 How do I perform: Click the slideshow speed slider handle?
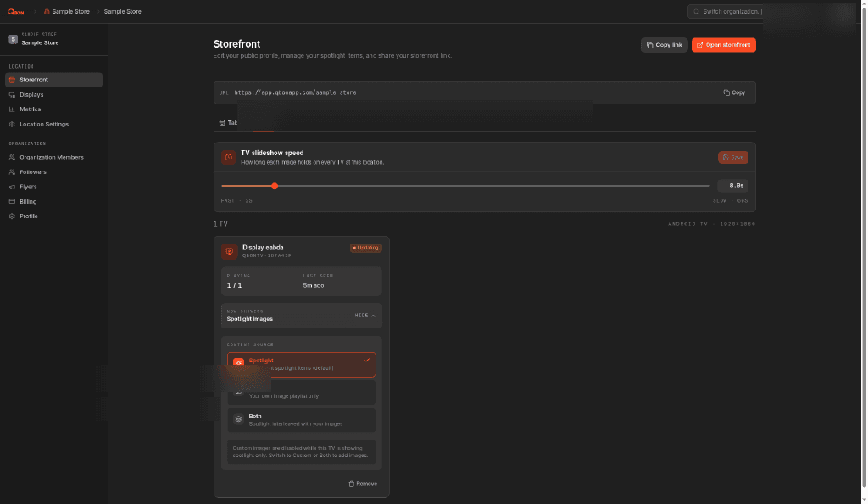pyautogui.click(x=275, y=186)
